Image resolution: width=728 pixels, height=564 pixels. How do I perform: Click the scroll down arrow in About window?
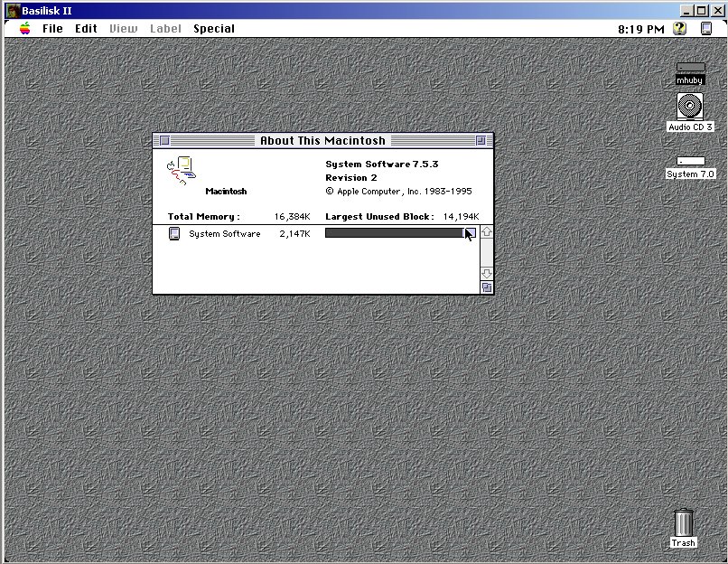coord(487,273)
